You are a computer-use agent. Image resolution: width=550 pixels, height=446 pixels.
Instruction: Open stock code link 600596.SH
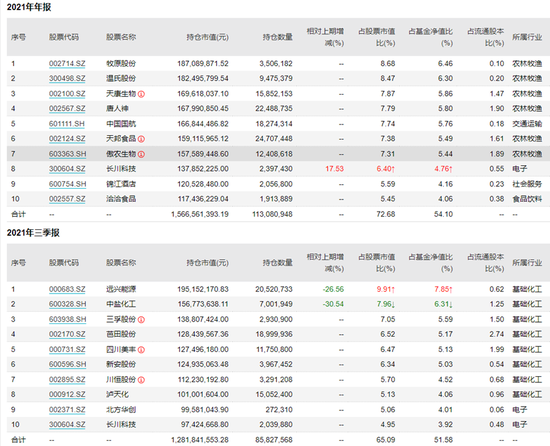coord(67,364)
